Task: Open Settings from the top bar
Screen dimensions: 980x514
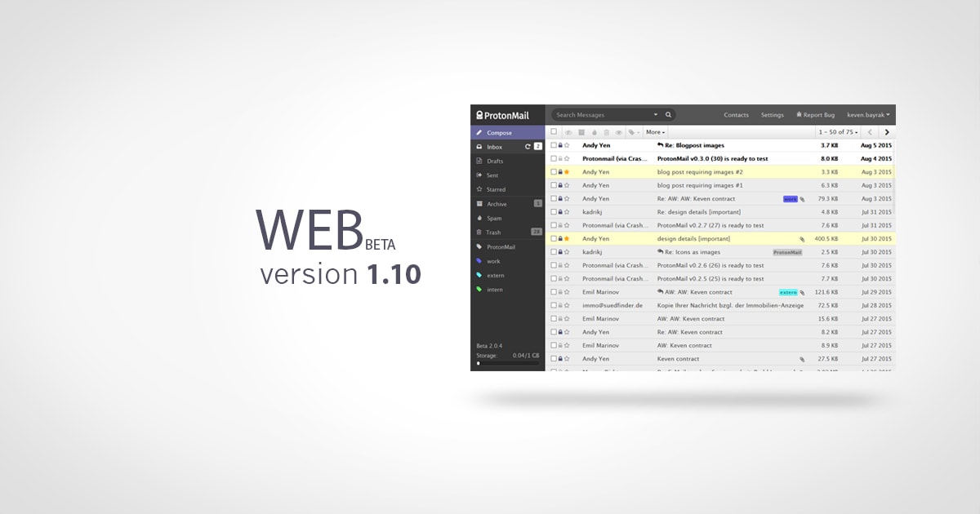Action: (772, 115)
